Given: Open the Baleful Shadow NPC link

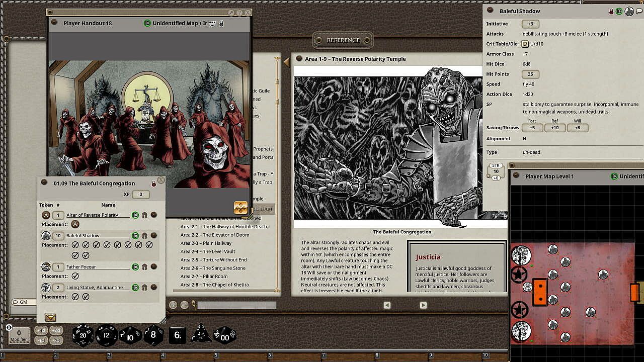Looking at the screenshot, I should tap(154, 236).
